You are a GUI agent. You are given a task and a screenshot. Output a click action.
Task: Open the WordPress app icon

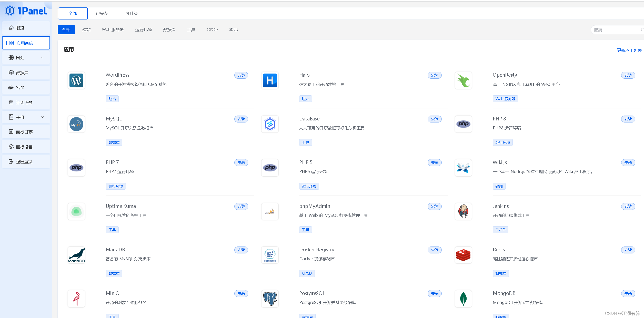(x=76, y=80)
